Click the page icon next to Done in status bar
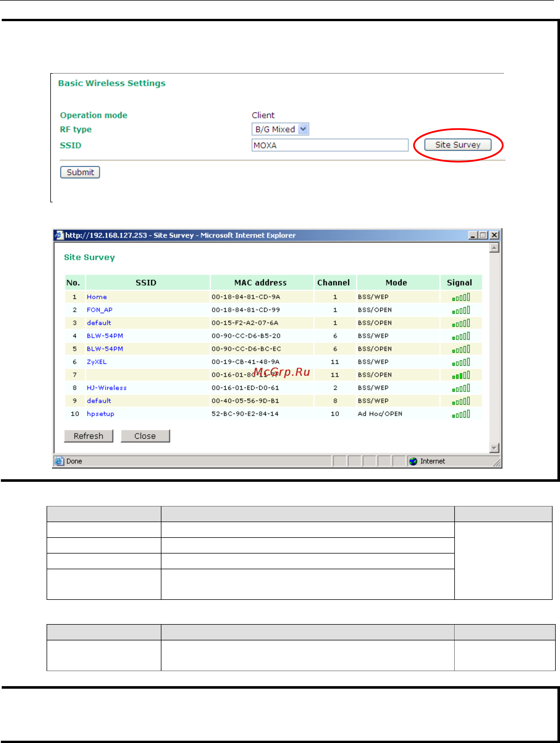This screenshot has height=743, width=560. (59, 461)
